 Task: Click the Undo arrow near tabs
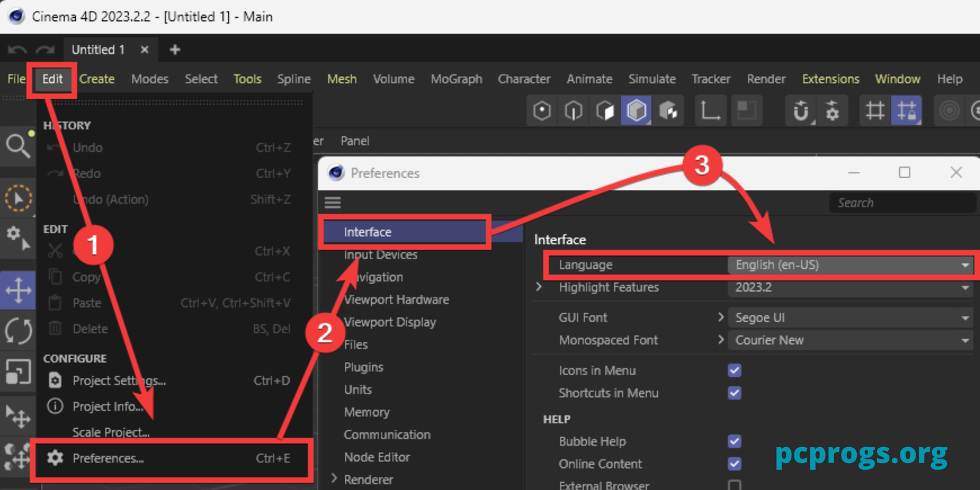click(x=17, y=50)
